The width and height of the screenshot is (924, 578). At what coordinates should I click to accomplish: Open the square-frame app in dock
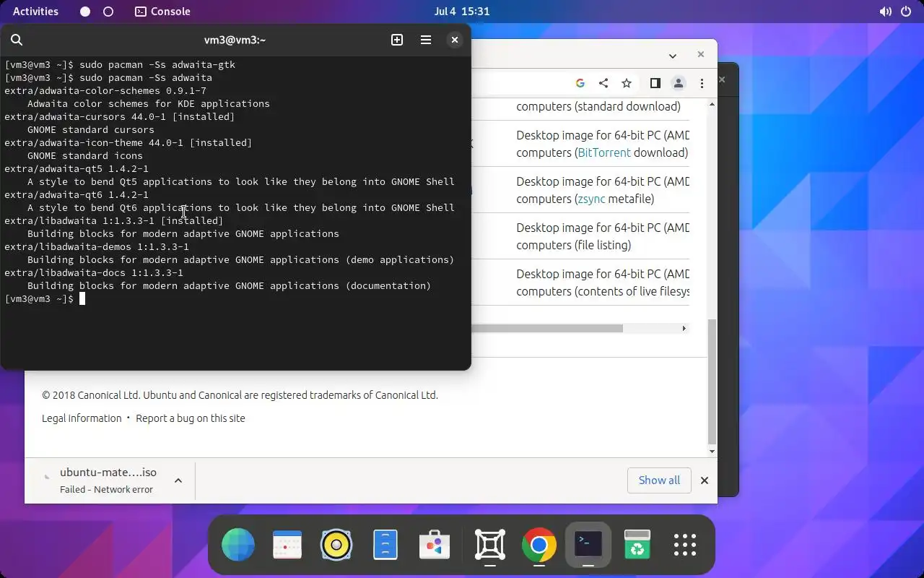point(489,545)
